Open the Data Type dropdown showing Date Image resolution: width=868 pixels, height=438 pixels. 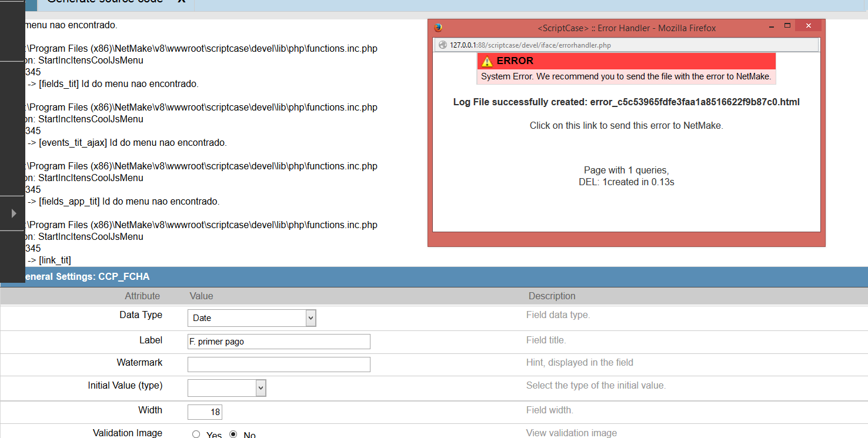pyautogui.click(x=252, y=318)
